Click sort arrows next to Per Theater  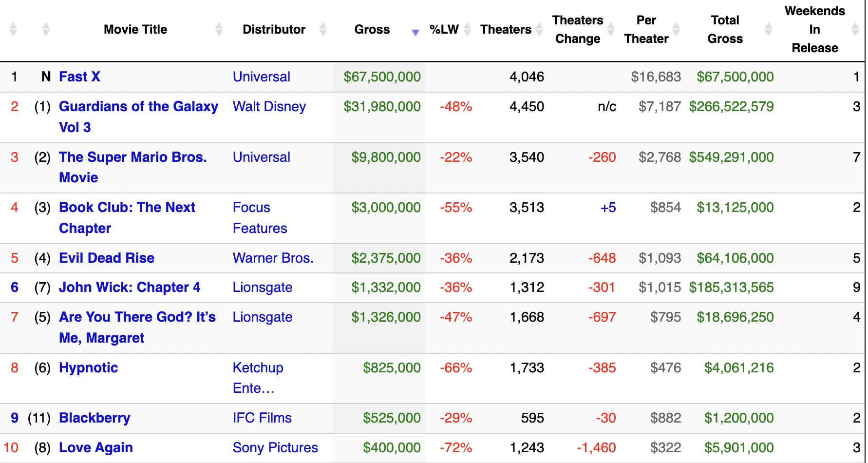pos(676,30)
